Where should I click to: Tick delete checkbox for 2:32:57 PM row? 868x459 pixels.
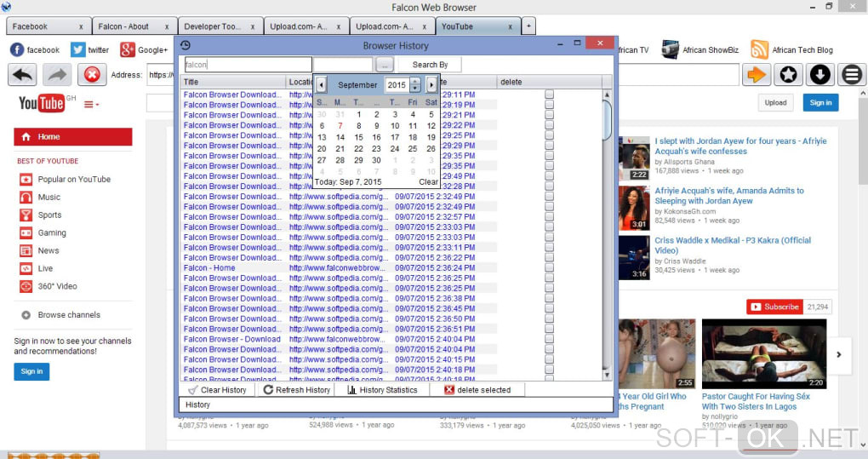549,217
